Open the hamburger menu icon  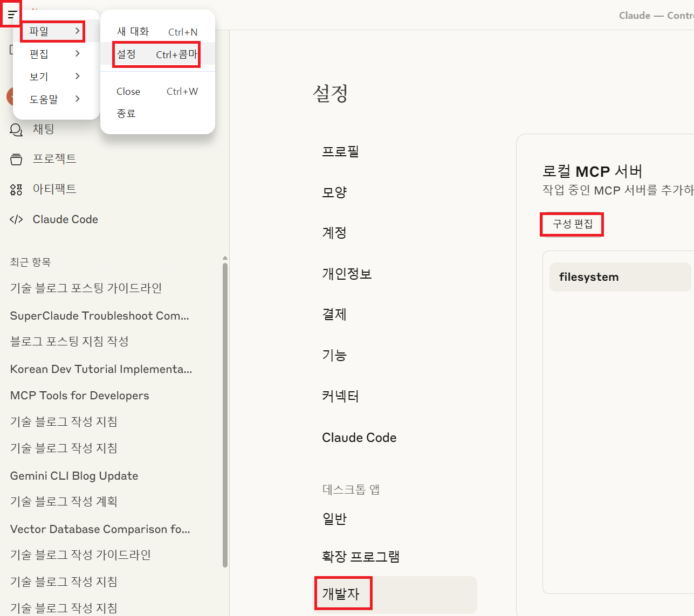coord(12,15)
